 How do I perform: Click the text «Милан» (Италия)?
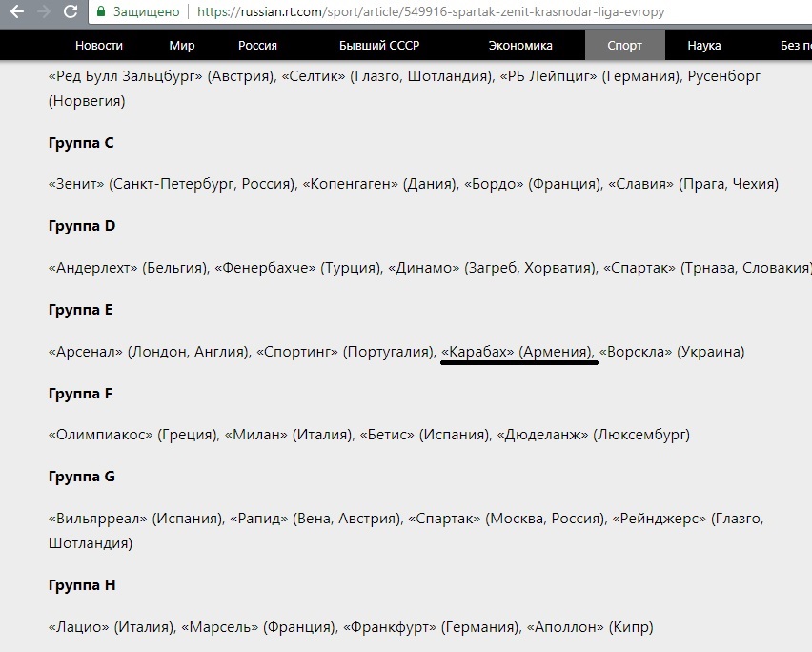point(289,435)
